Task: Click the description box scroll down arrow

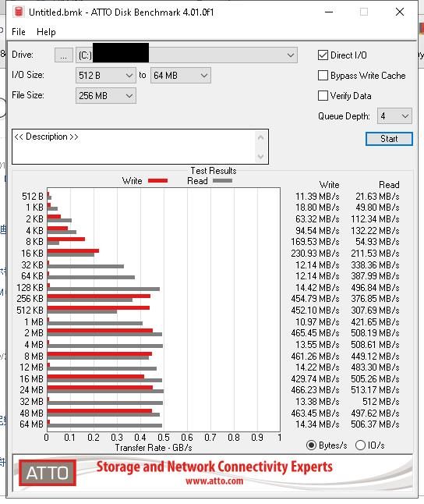Action: (260, 157)
